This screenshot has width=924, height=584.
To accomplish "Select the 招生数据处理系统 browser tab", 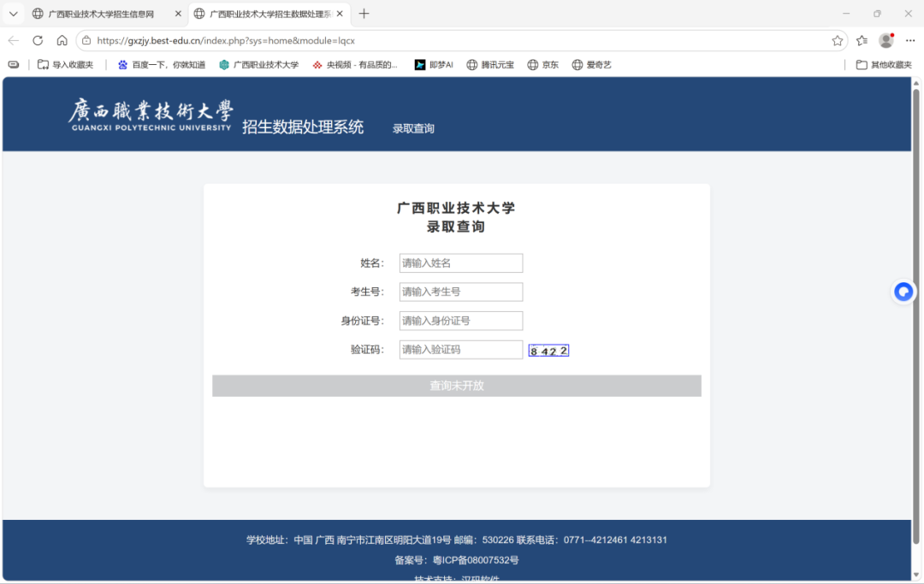I will [x=269, y=14].
